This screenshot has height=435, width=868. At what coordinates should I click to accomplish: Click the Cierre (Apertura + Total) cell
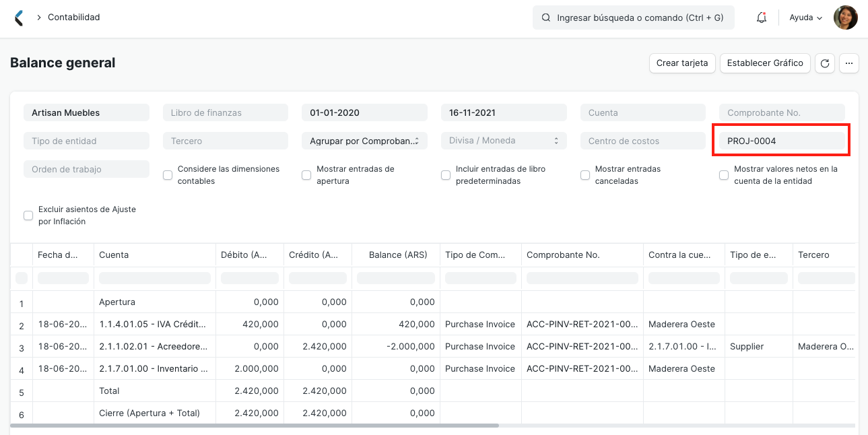154,413
